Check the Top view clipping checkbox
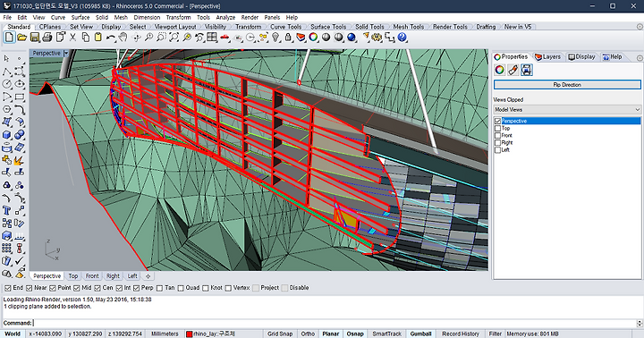This screenshot has width=644, height=338. click(x=498, y=128)
